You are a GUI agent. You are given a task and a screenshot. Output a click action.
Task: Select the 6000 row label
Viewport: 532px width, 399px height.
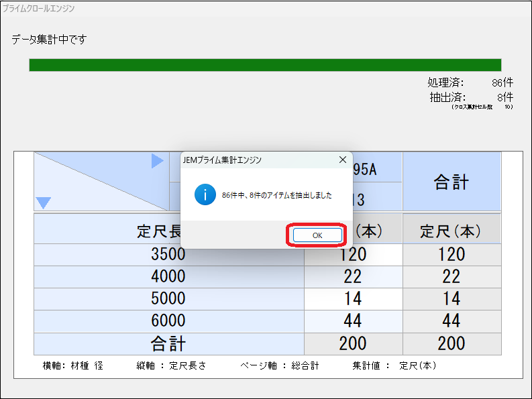click(168, 321)
